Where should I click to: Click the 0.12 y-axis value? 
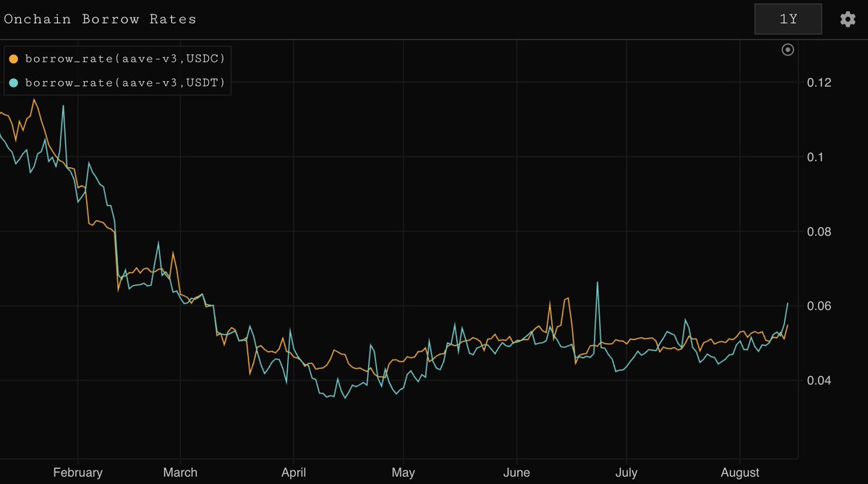(x=820, y=82)
